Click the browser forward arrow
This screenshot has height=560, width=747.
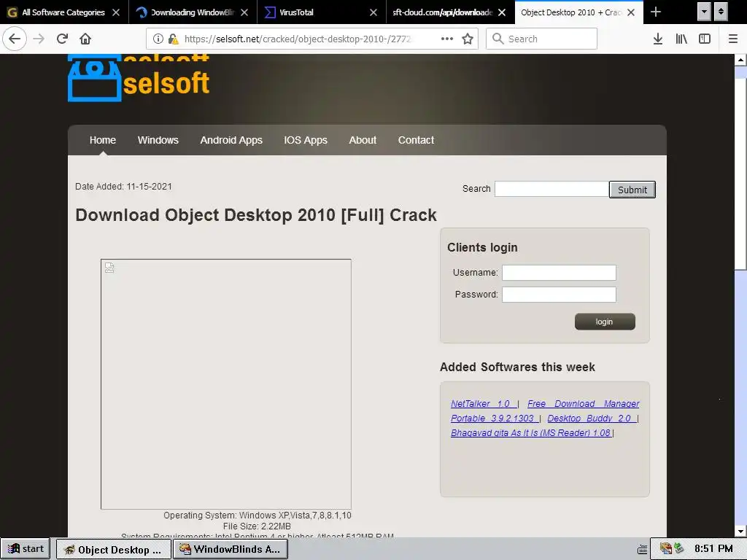39,39
